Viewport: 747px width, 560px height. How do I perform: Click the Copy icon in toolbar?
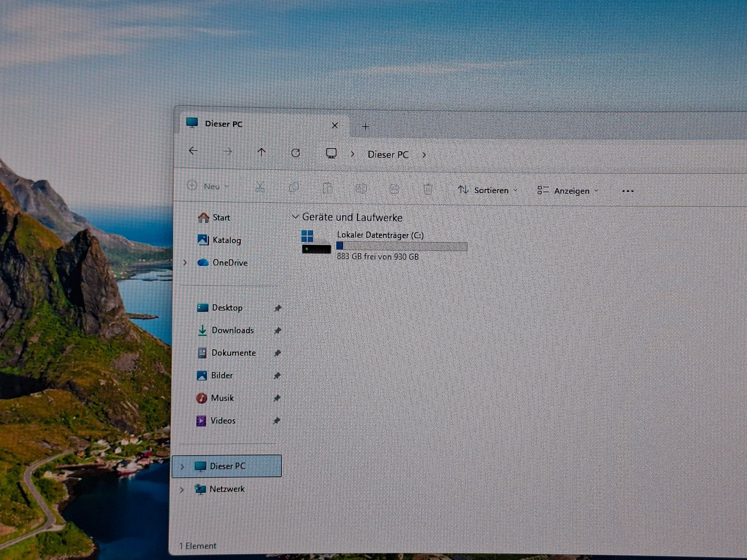294,187
